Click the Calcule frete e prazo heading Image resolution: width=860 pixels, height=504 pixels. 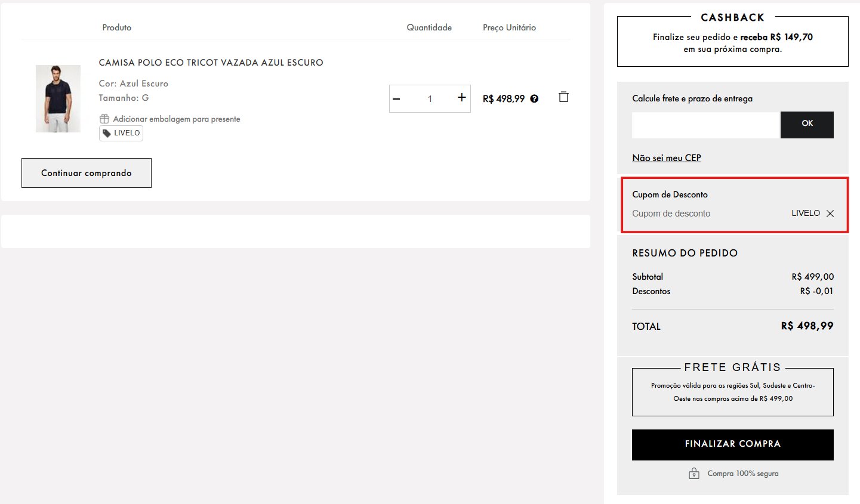(692, 98)
